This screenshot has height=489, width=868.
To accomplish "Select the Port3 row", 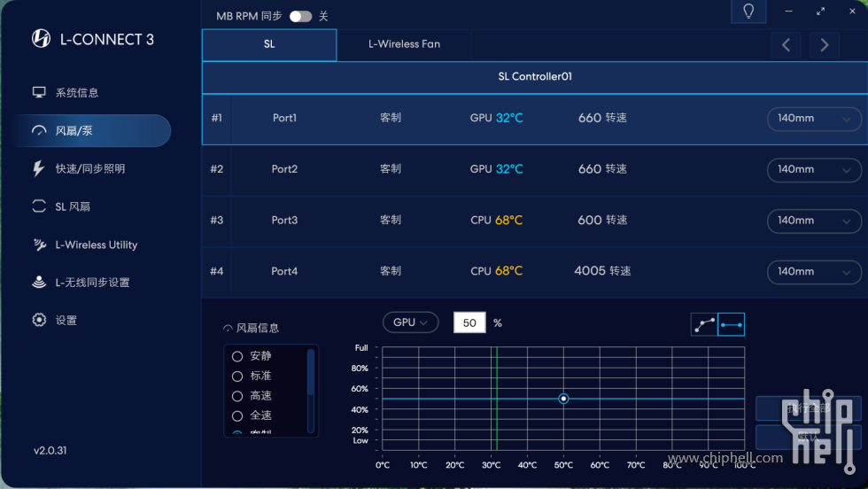I will (535, 221).
